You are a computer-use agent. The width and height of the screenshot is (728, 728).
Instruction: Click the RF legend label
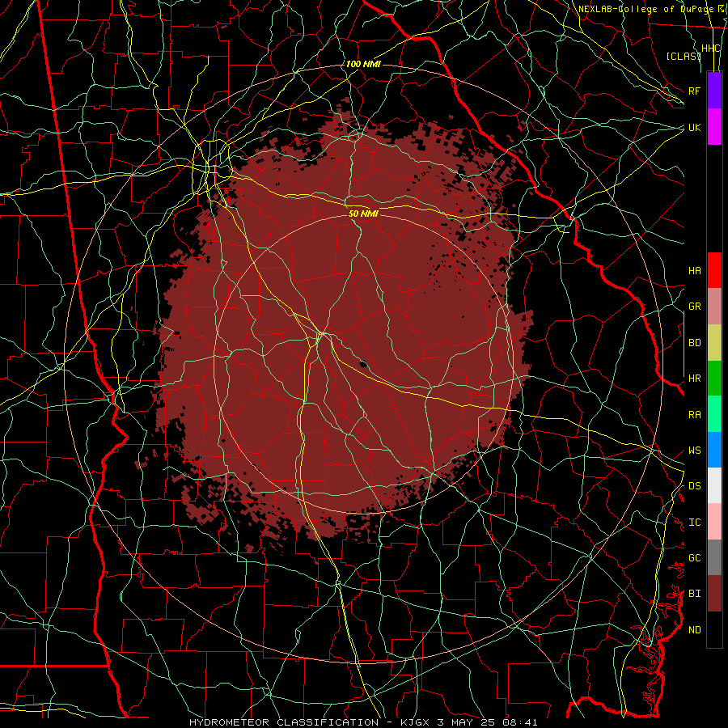[x=695, y=91]
